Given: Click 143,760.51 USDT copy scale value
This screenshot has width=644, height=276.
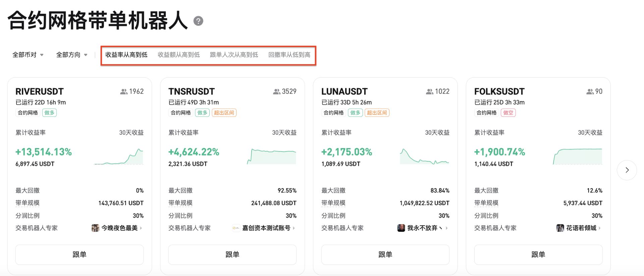Looking at the screenshot, I should pos(121,203).
